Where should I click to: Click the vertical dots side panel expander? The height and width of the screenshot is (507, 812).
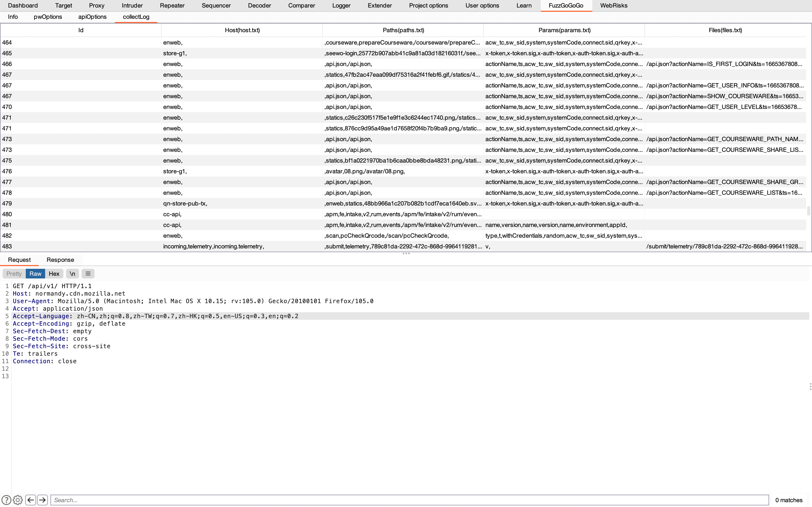tap(810, 387)
